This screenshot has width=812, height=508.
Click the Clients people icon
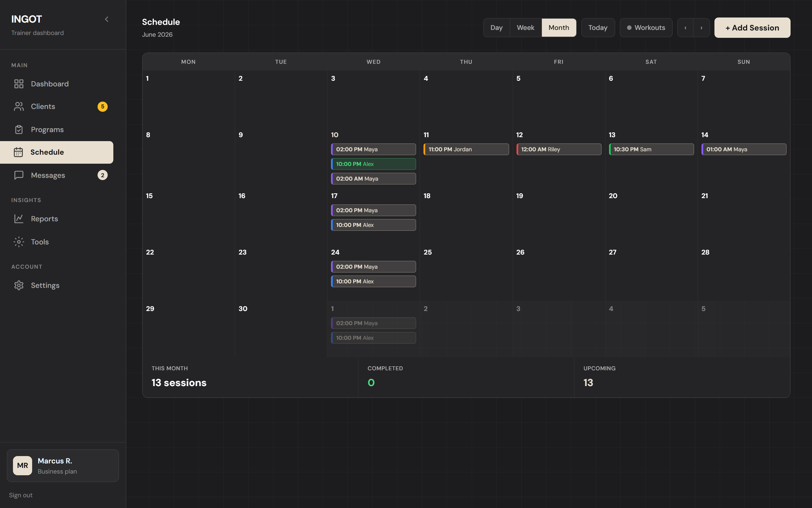tap(19, 106)
